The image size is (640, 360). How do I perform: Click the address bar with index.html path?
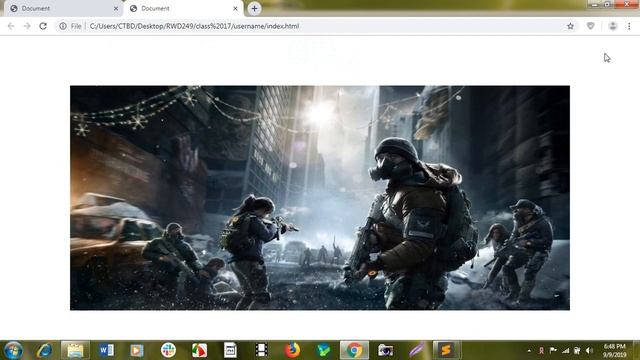(316, 26)
